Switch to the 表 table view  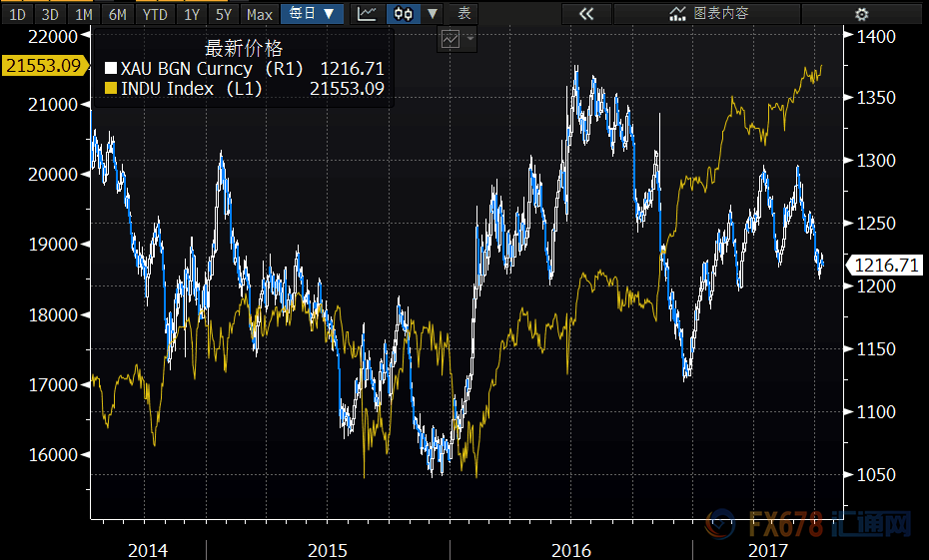click(464, 14)
